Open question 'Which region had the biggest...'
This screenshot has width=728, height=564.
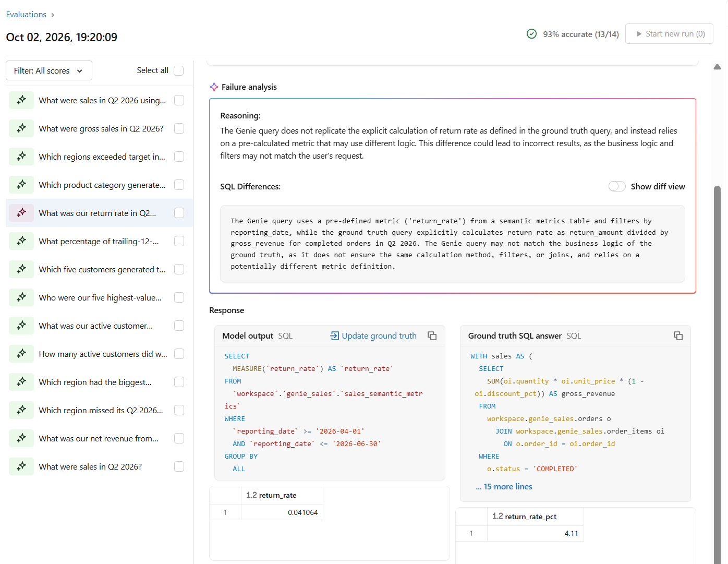point(95,382)
